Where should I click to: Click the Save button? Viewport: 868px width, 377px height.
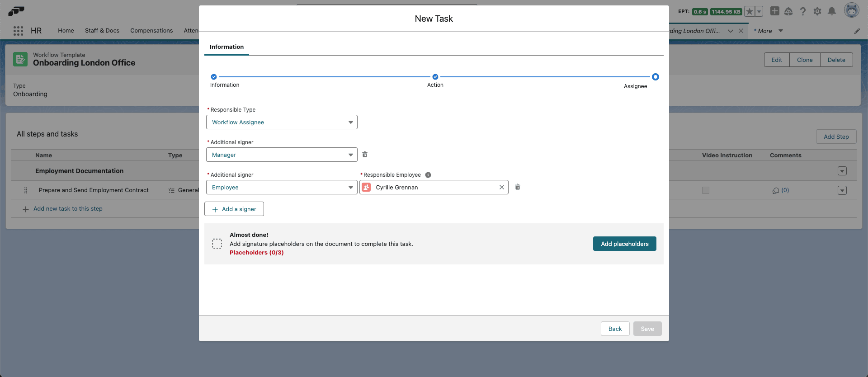[x=647, y=329]
